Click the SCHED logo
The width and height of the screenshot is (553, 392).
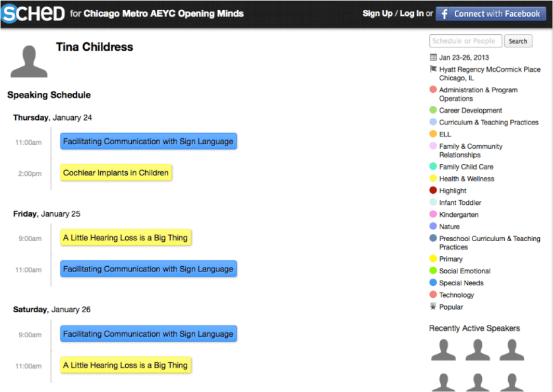pyautogui.click(x=33, y=13)
